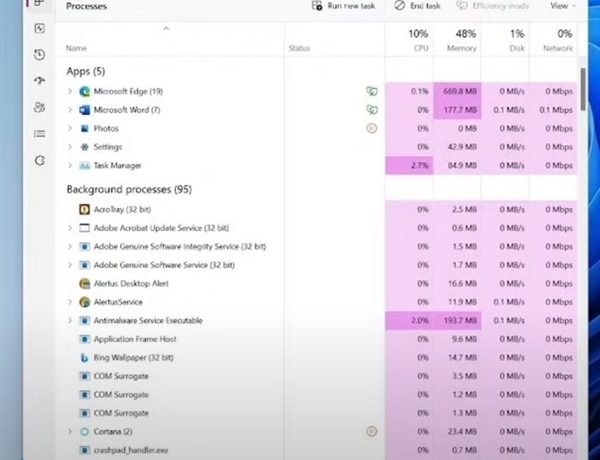This screenshot has height=460, width=600.
Task: Click the Apps (5) group heading
Action: pyautogui.click(x=86, y=71)
